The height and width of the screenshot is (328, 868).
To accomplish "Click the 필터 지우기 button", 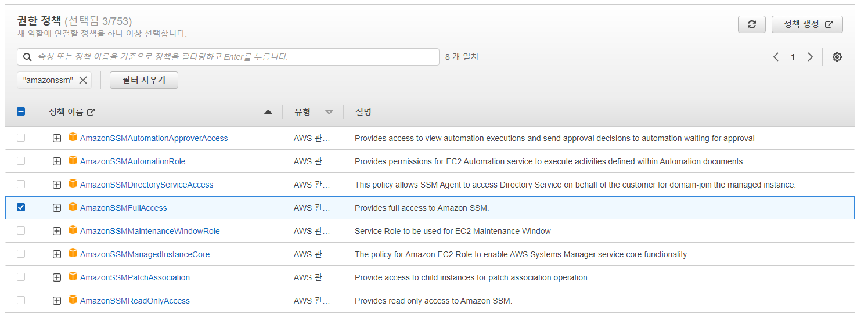I will click(x=144, y=80).
